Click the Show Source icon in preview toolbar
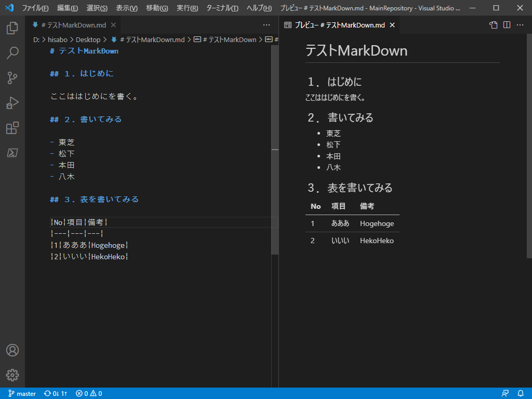532x399 pixels. [x=493, y=24]
